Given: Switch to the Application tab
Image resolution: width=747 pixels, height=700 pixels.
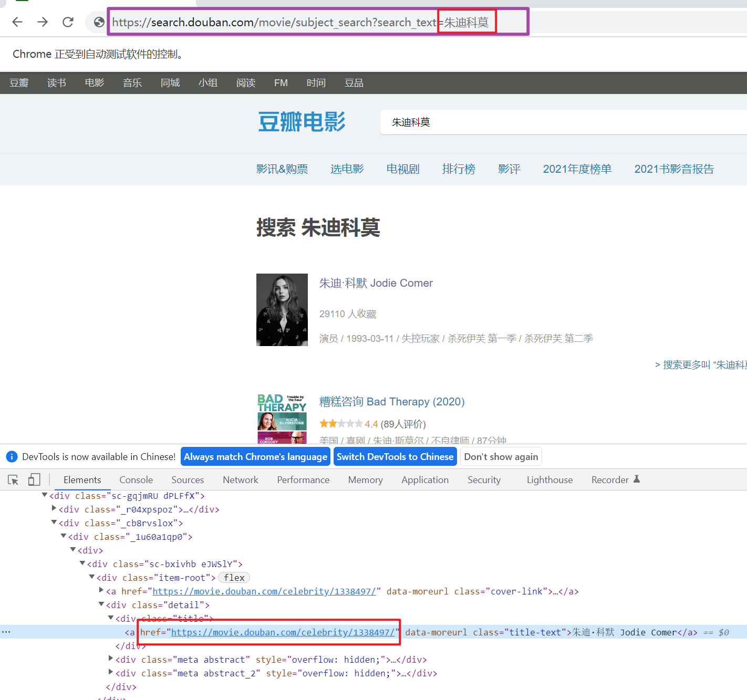Looking at the screenshot, I should 425,480.
